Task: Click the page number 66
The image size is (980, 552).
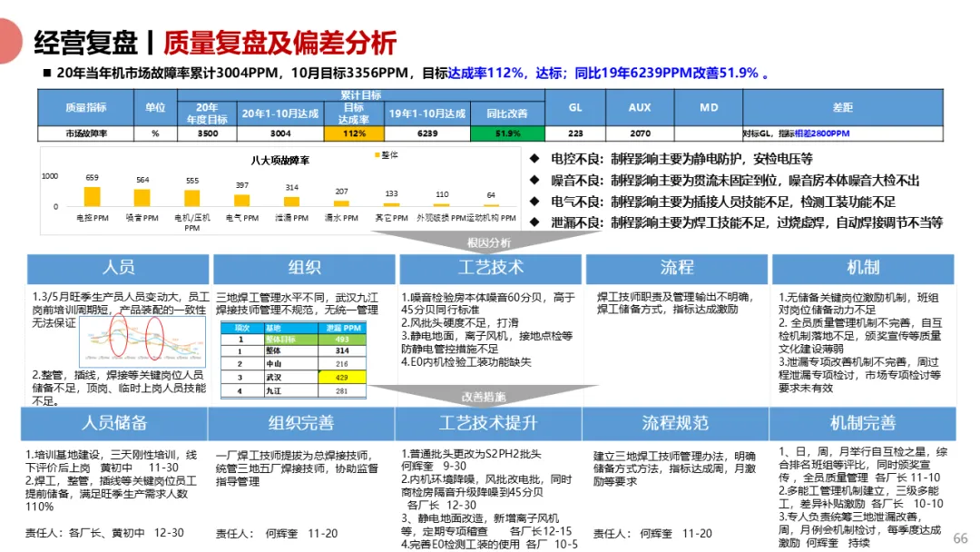Action: point(961,538)
